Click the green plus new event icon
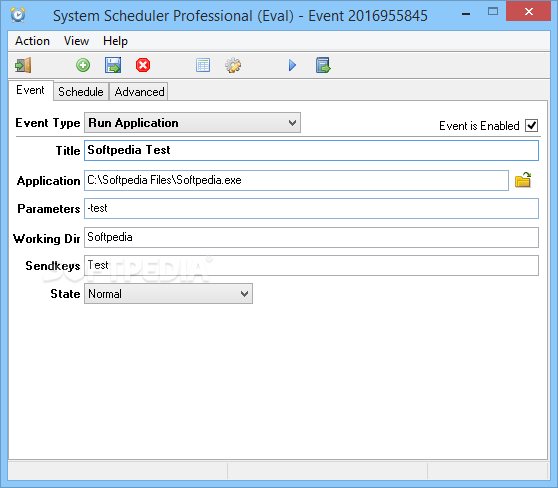The image size is (558, 488). coord(83,65)
